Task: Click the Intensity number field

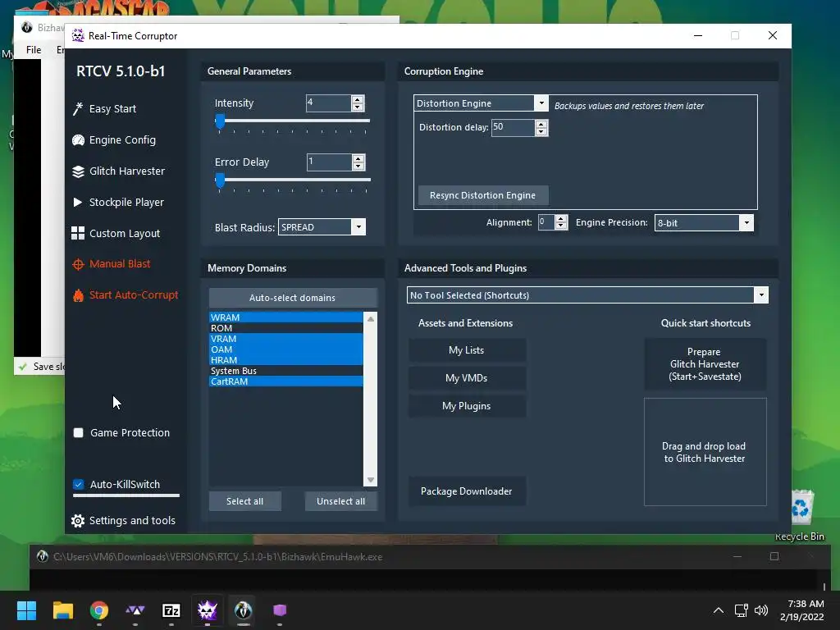Action: (328, 103)
